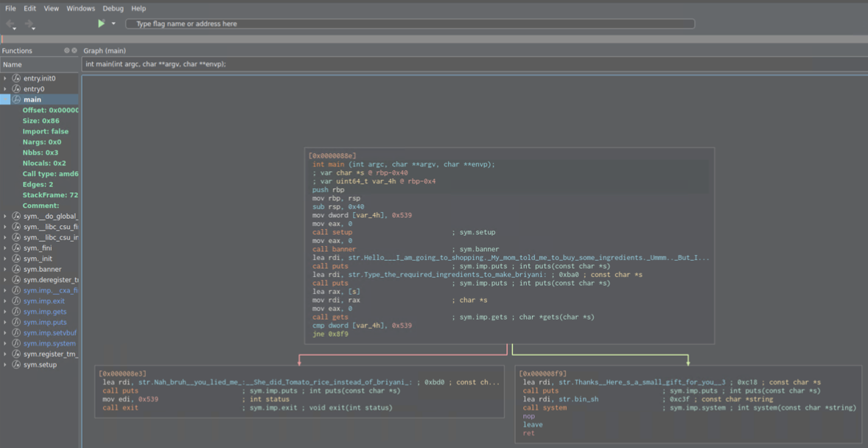Click the function icon next to sym.banner
Image resolution: width=868 pixels, height=448 pixels.
pyautogui.click(x=16, y=270)
